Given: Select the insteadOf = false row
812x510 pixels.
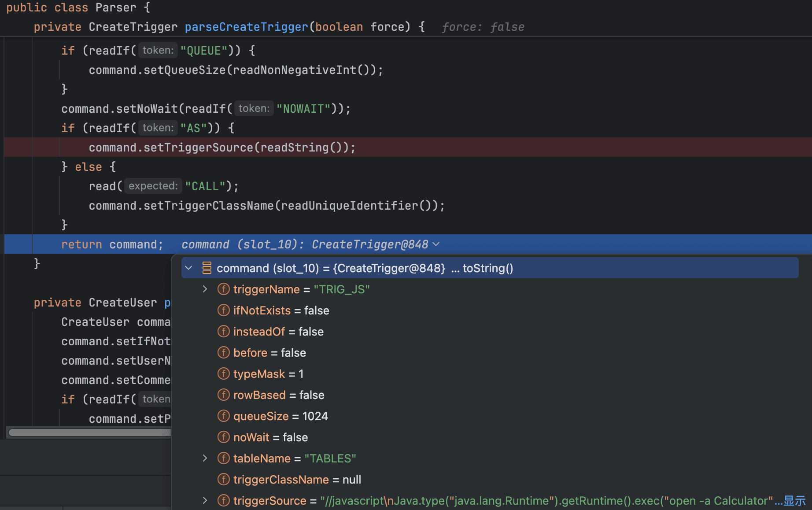Looking at the screenshot, I should tap(490, 332).
